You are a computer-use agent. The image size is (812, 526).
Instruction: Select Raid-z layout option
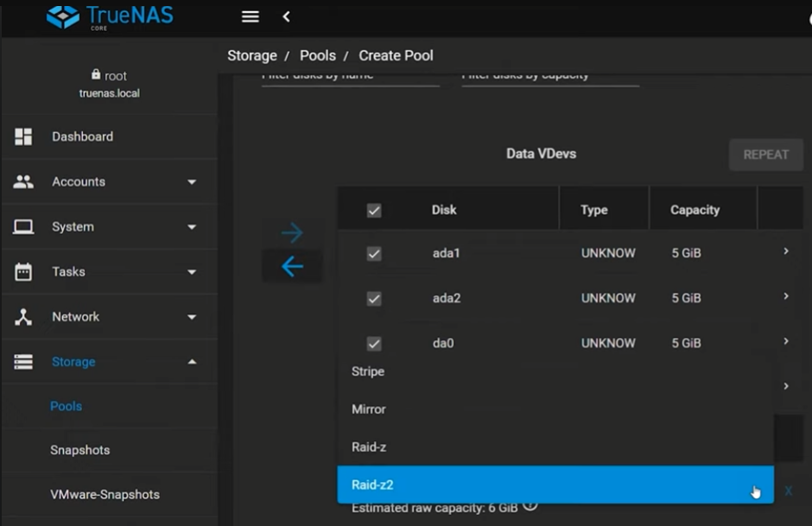coord(555,447)
